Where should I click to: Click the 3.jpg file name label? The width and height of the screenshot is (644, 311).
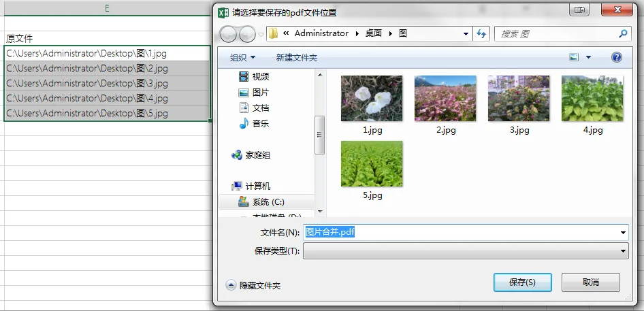[x=519, y=130]
